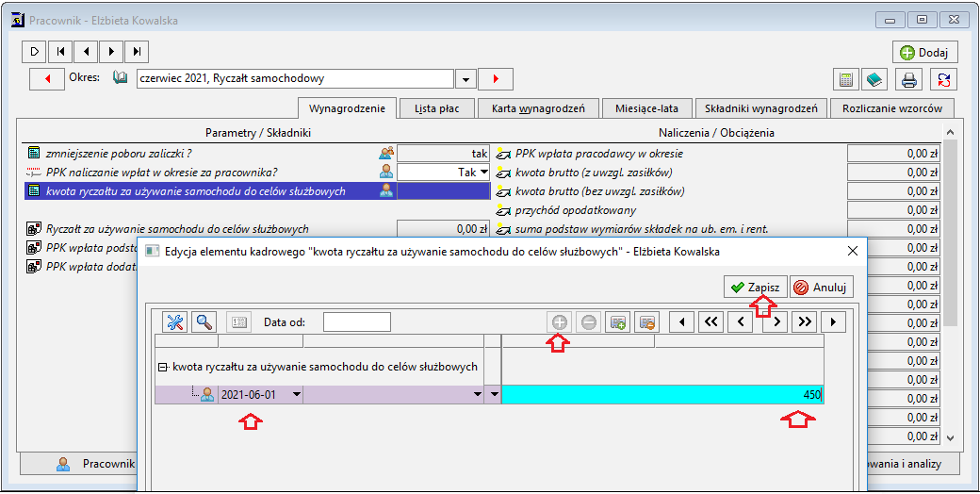Select PPK naliczanie wpłat w okresie row
Image resolution: width=980 pixels, height=494 pixels.
pos(256,172)
